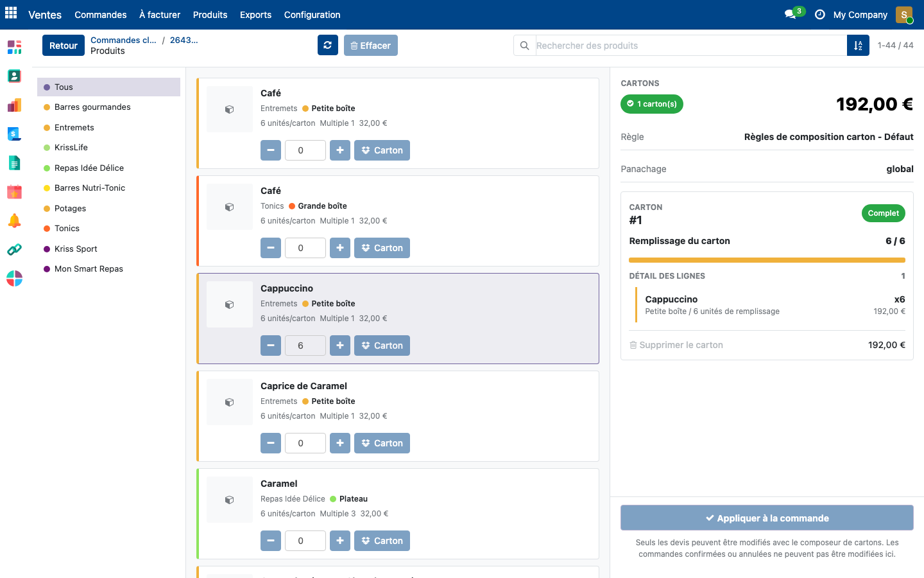Filter by Barres gourmandes category
924x578 pixels.
pos(108,107)
